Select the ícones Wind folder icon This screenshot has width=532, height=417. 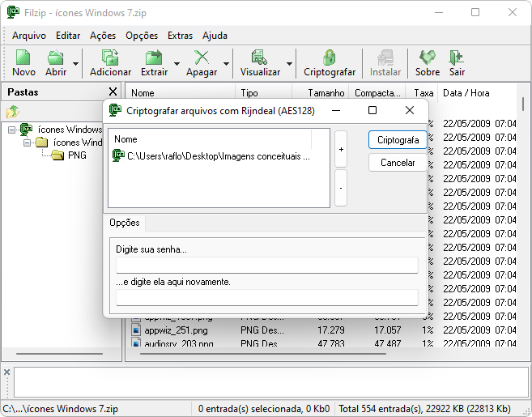click(x=42, y=143)
